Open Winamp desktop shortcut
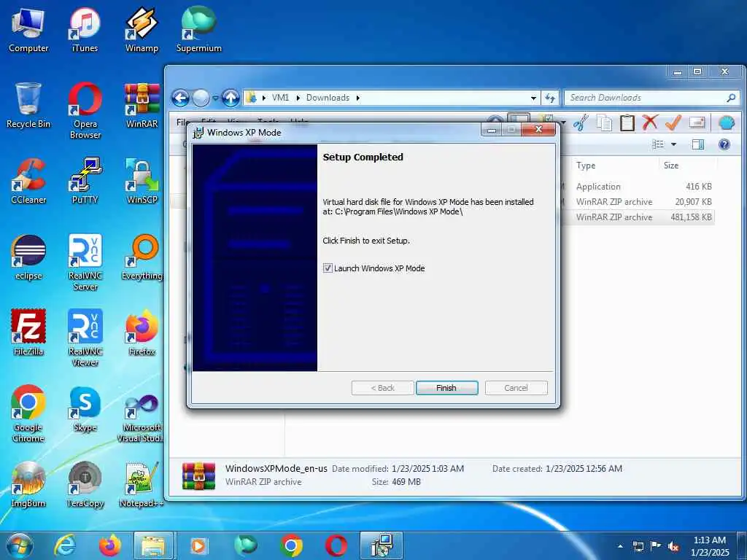 (142, 30)
